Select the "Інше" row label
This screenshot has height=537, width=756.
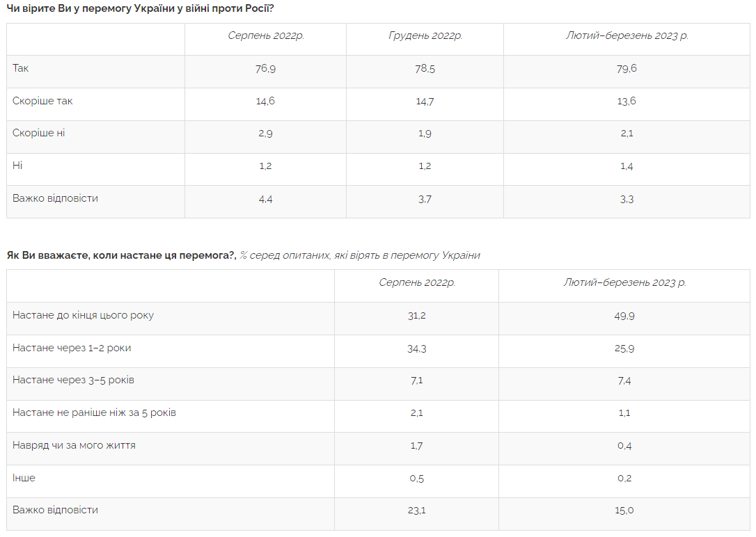(x=24, y=478)
